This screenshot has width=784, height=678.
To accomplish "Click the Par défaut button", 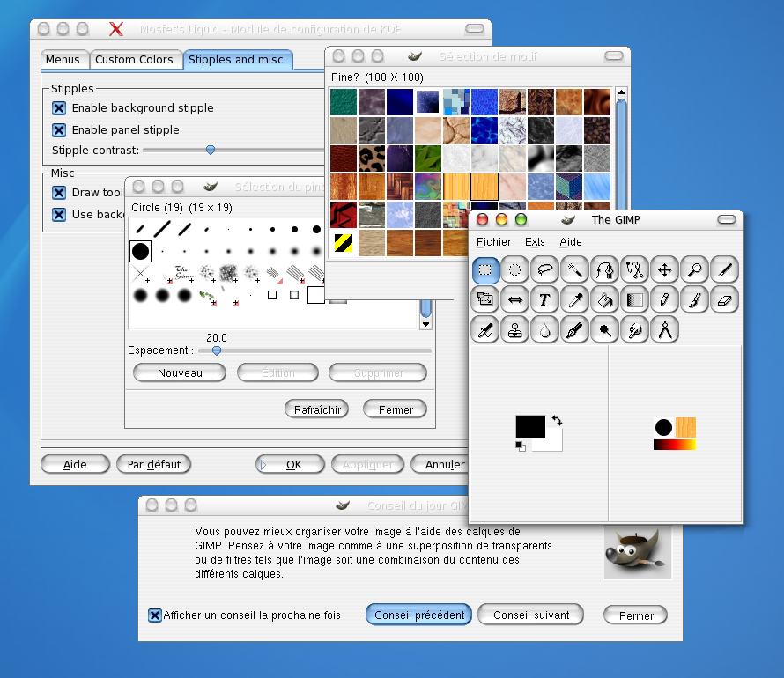I will pos(154,464).
